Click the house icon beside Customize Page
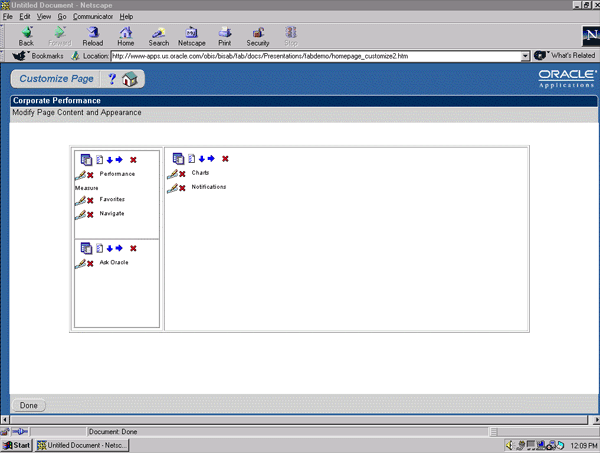Screen dimensions: 600x453 (130, 79)
